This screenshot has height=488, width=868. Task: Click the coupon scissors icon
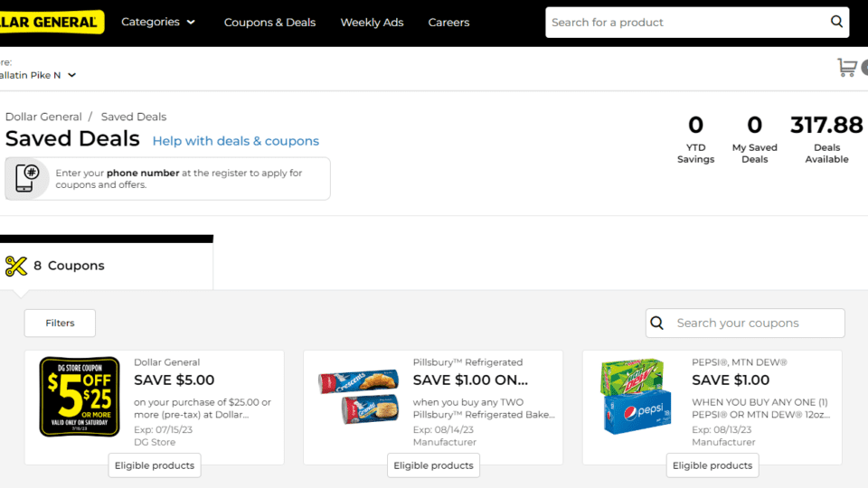[x=16, y=266]
